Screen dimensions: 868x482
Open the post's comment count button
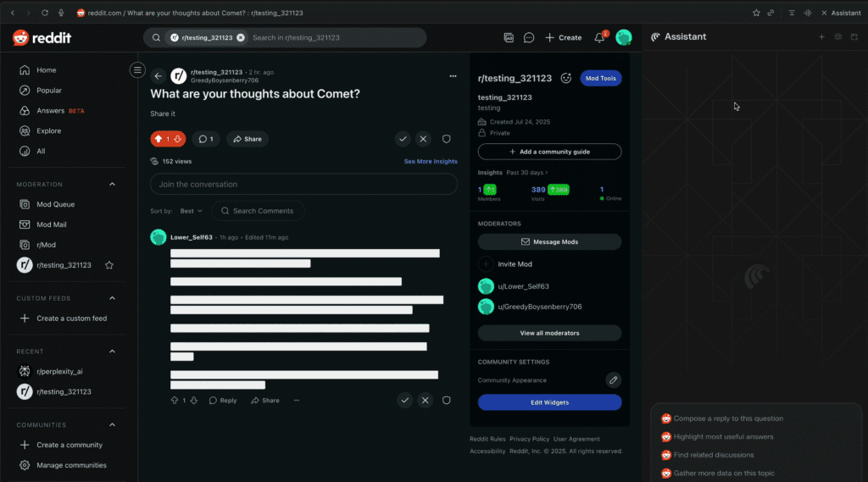[206, 139]
